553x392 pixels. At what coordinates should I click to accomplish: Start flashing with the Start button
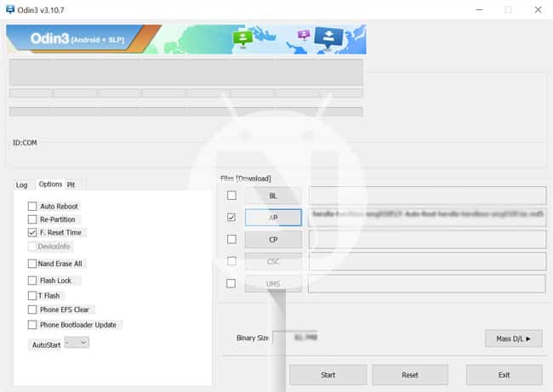(328, 375)
